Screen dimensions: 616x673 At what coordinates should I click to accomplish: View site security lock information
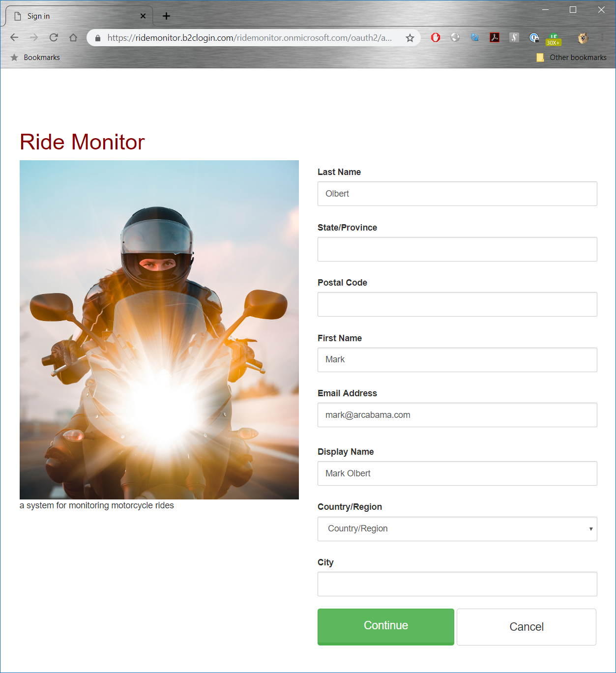point(98,38)
